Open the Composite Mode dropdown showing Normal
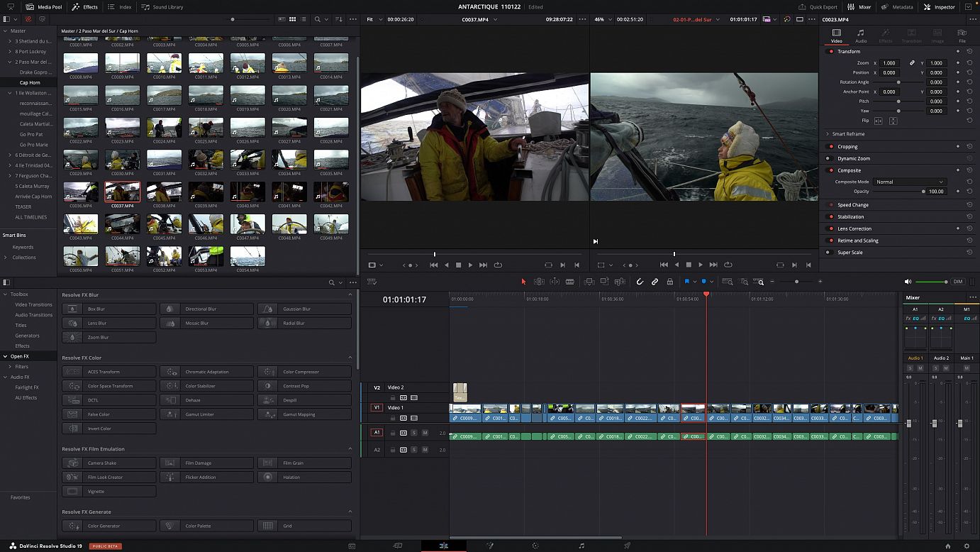The image size is (980, 552). tap(910, 182)
